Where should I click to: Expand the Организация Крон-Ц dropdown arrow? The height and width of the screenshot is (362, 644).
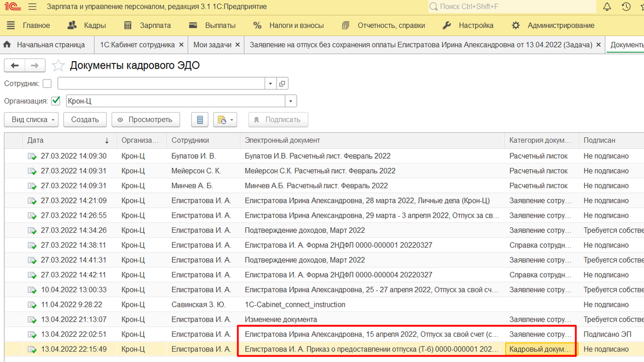point(291,101)
